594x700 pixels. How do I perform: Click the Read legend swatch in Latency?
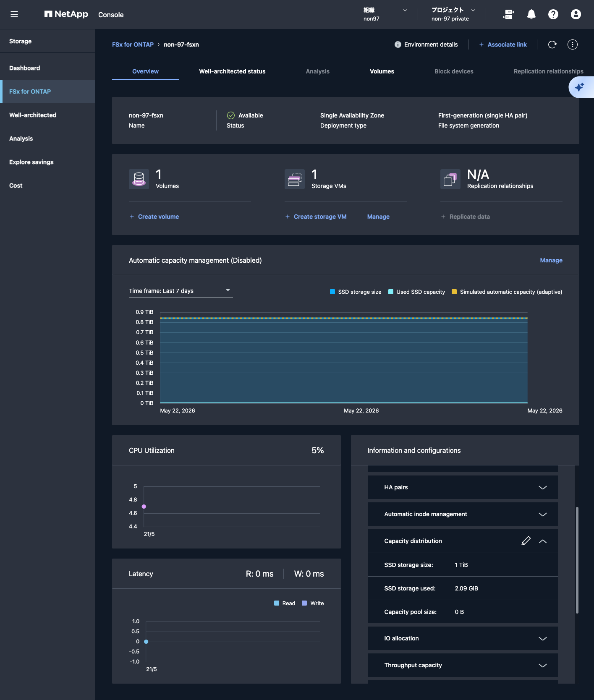[x=277, y=603]
